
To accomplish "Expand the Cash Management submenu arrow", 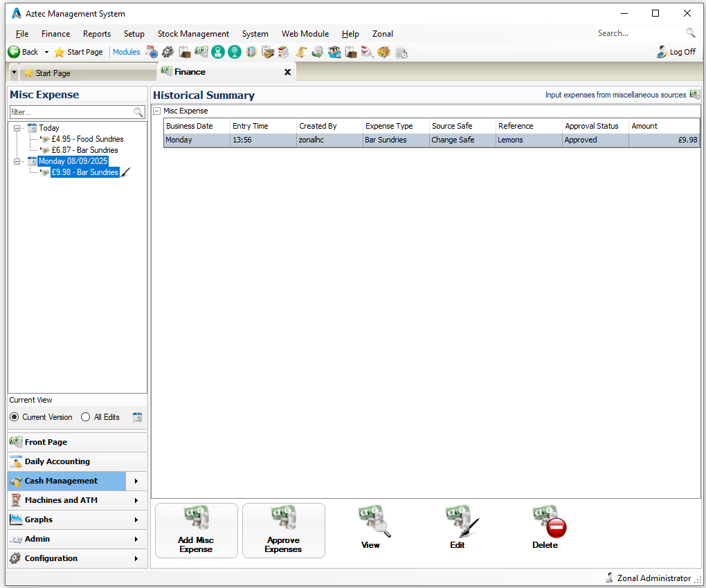I will (x=136, y=481).
